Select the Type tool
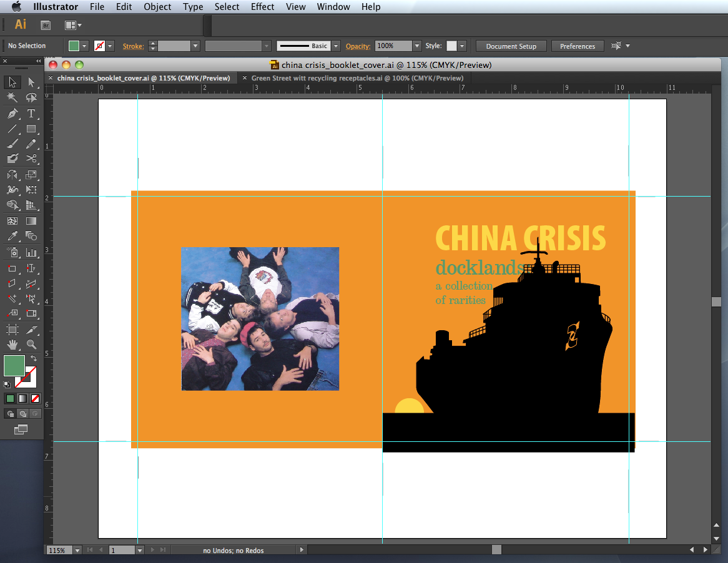The image size is (728, 563). [x=31, y=114]
